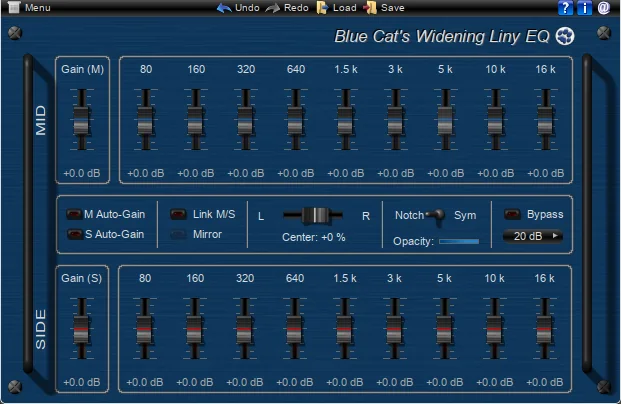Click the Gain (S) slider
This screenshot has height=404, width=621.
coord(82,329)
